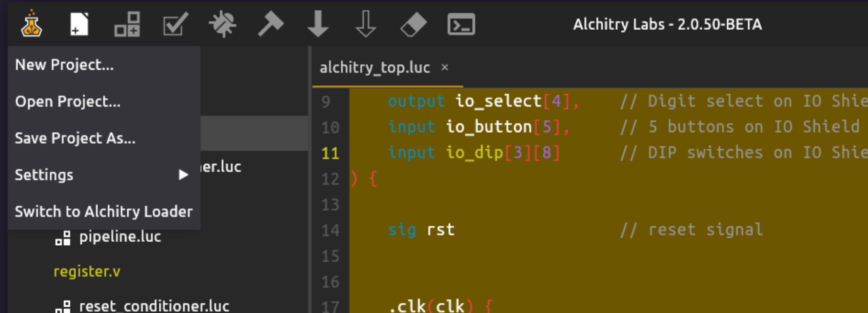This screenshot has height=313, width=868.
Task: Click the eraser icon in toolbar
Action: pos(413,24)
